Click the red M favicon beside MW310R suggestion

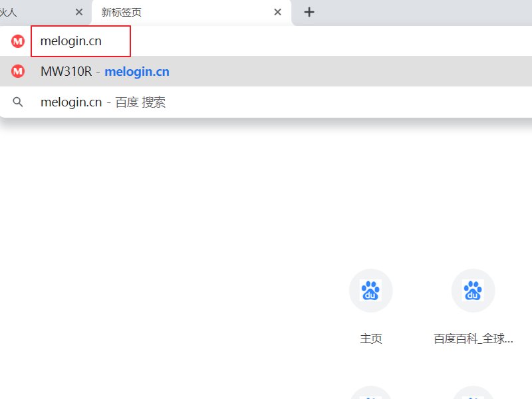click(x=17, y=71)
